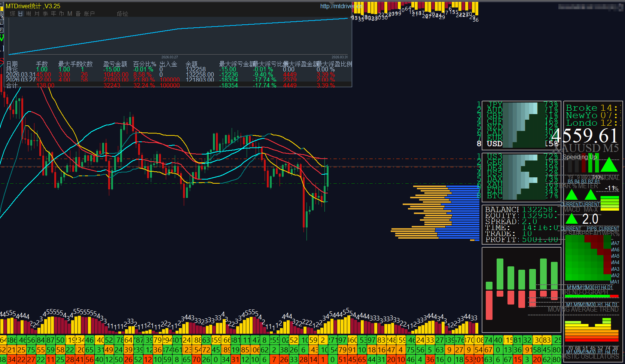Select BTC in the index strength list
Screen dimensions: 625x364
click(x=494, y=196)
